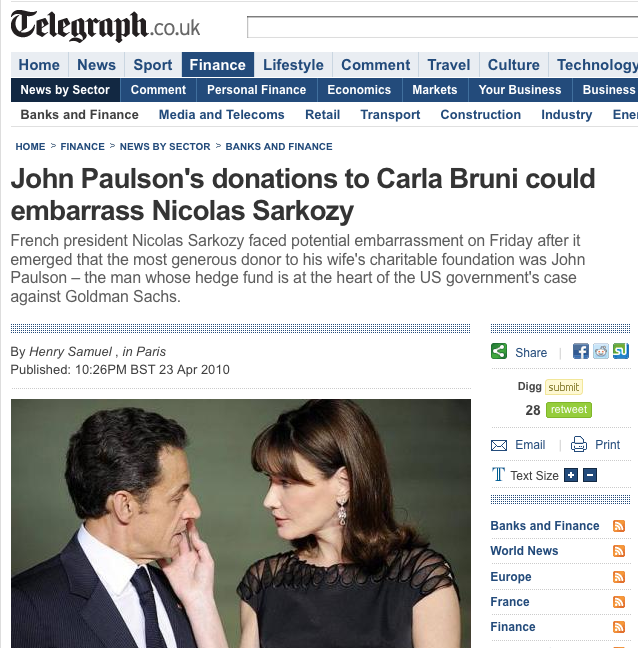
Task: Increase text size with plus button
Action: (571, 475)
